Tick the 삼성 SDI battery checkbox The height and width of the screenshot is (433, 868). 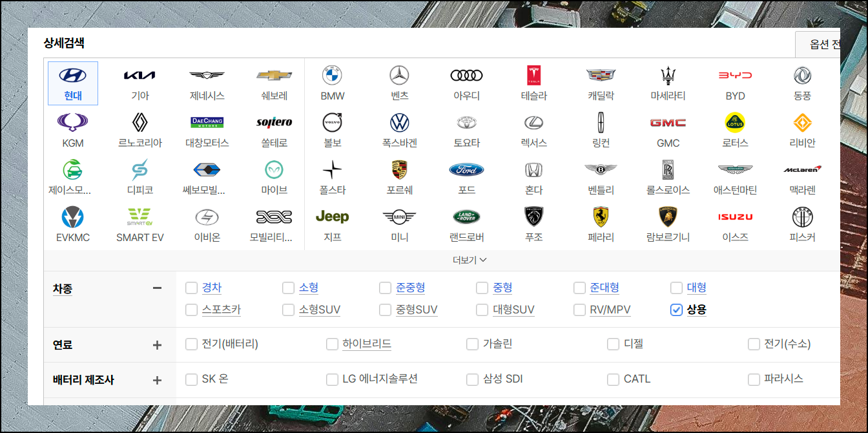tap(472, 379)
